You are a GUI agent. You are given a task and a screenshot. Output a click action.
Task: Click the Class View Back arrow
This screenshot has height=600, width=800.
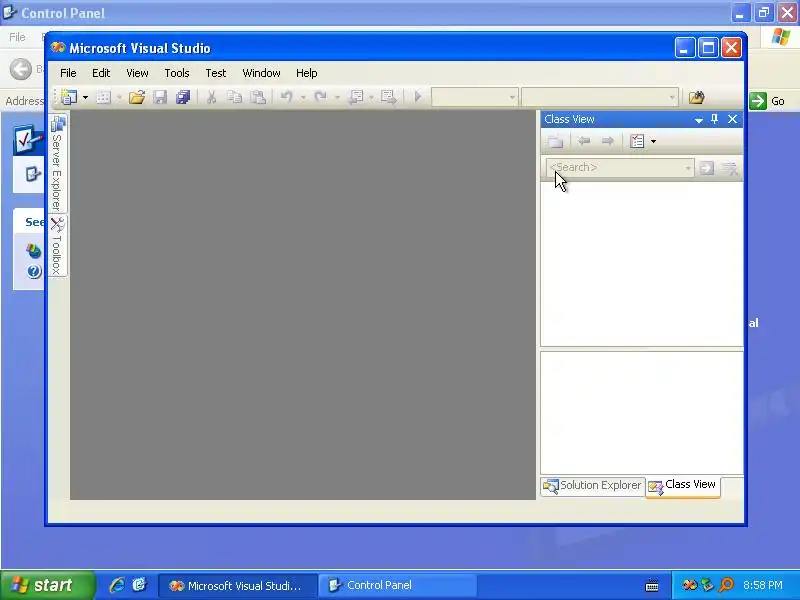pyautogui.click(x=584, y=141)
